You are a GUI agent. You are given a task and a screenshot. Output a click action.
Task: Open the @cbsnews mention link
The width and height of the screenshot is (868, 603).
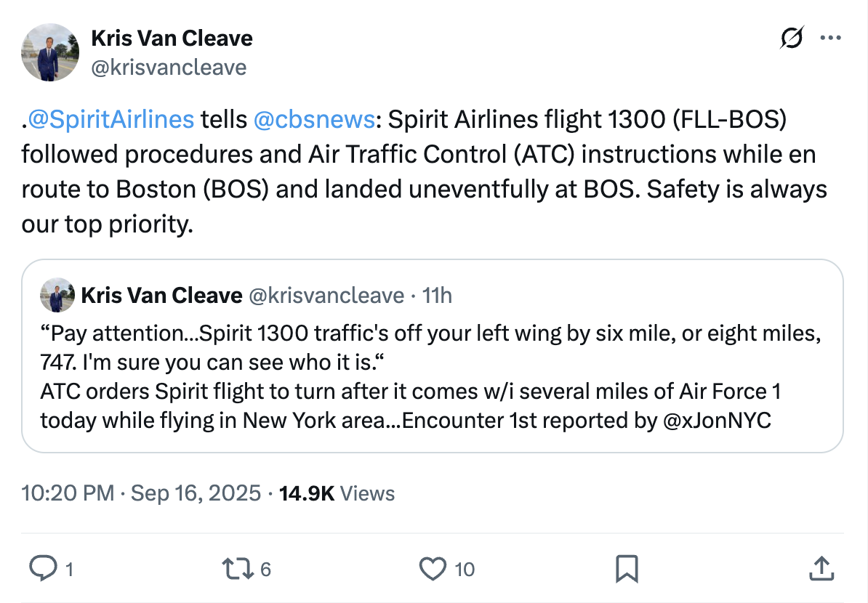315,119
